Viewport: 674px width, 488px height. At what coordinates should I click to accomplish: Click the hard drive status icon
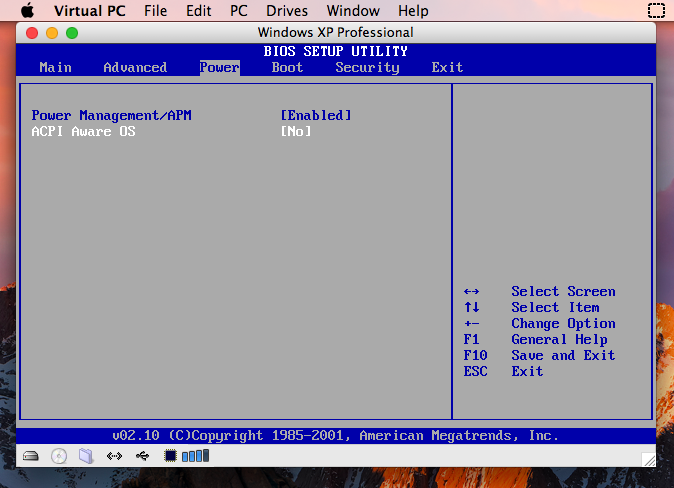(x=31, y=456)
